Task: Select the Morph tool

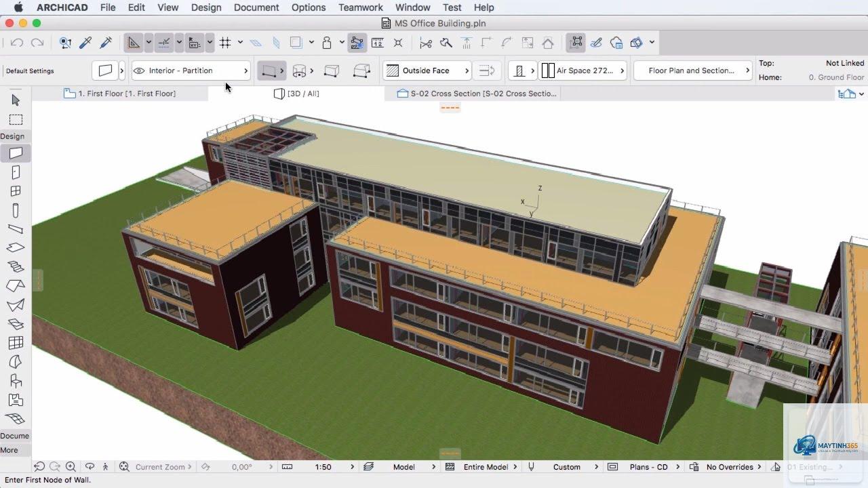Action: point(16,362)
